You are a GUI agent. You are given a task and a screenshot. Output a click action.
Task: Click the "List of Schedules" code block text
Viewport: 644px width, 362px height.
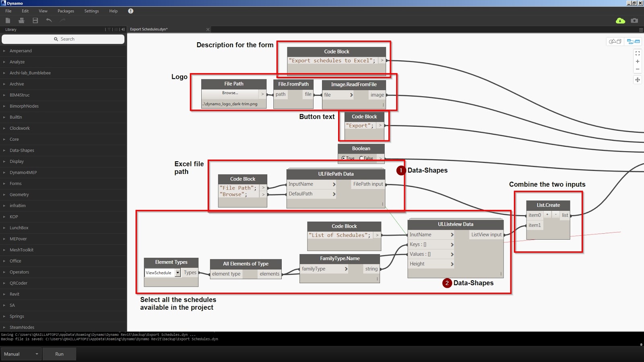340,235
